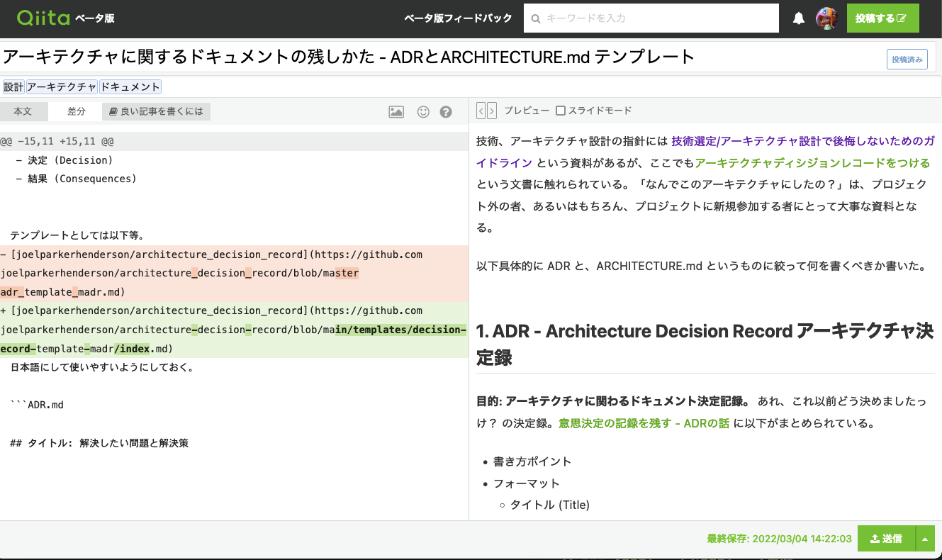Open the 技術選定/アーキテクチャ設計 guideline link
Screen dimensions: 942x560
click(705, 152)
